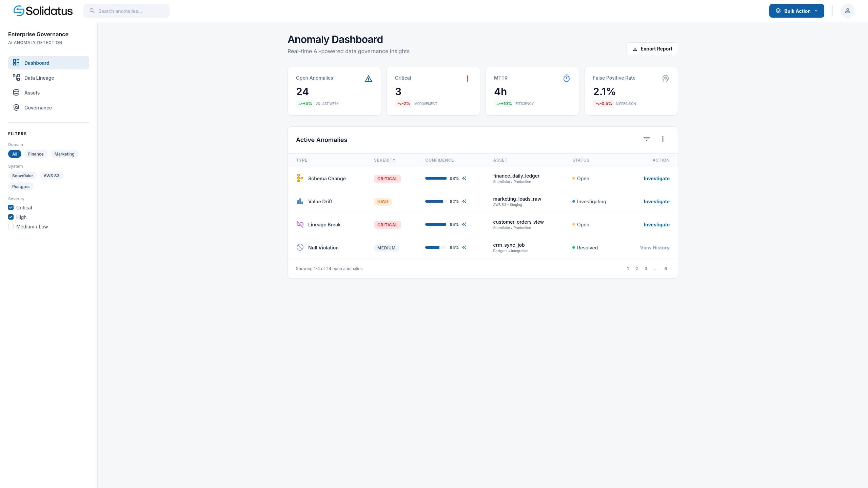The height and width of the screenshot is (488, 868).
Task: Click the Search anomalies input field
Action: coord(126,11)
